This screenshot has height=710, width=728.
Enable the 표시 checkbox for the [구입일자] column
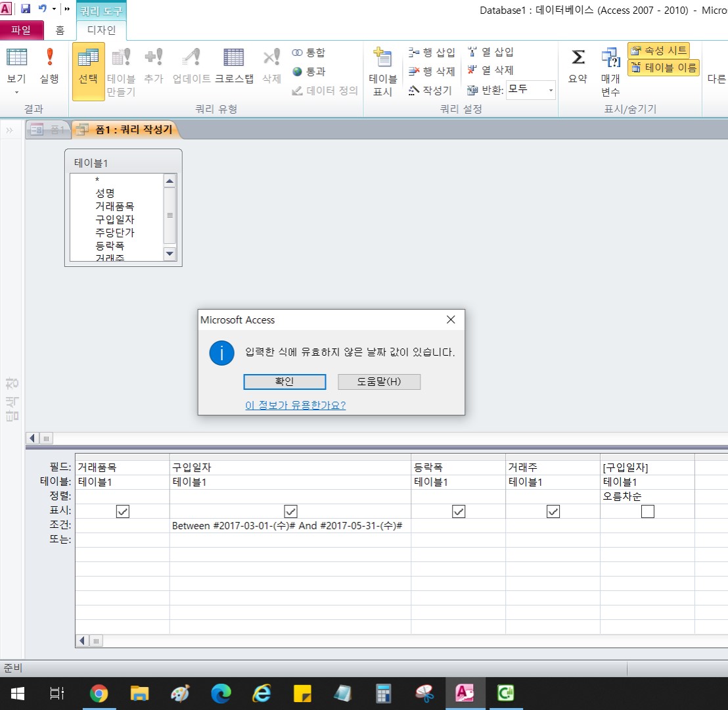[x=648, y=511]
